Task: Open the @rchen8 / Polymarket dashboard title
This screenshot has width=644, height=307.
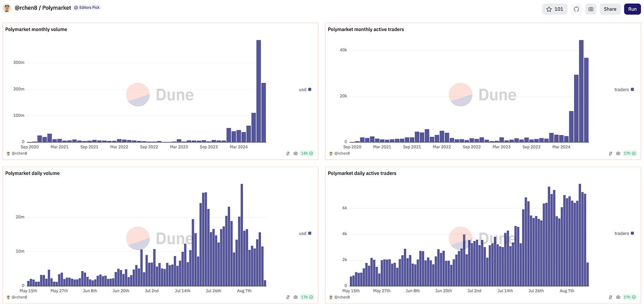Action: point(43,8)
